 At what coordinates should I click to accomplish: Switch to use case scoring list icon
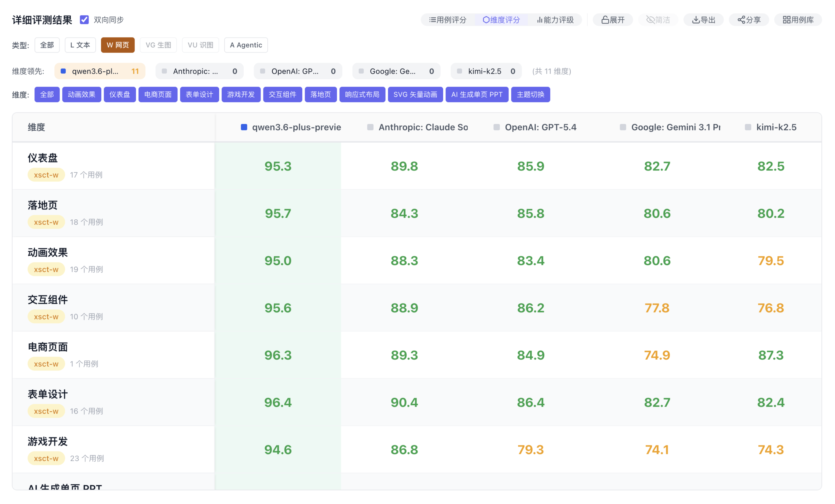tap(433, 20)
